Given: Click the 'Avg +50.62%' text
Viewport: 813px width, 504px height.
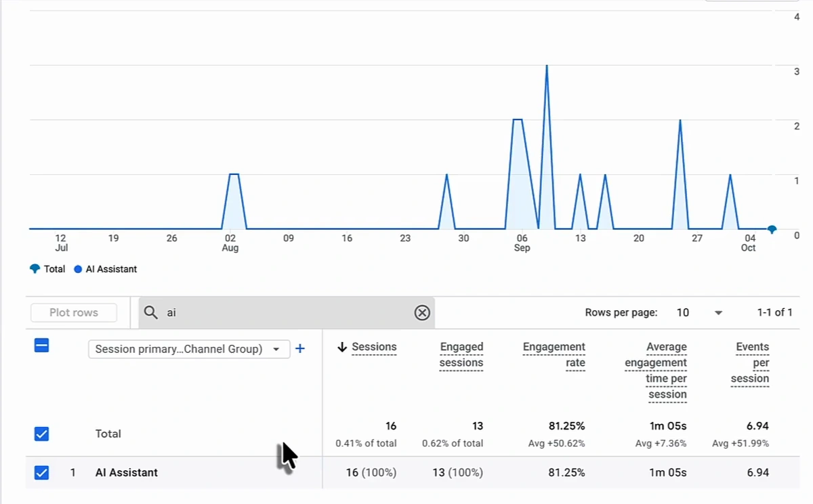Looking at the screenshot, I should point(557,443).
